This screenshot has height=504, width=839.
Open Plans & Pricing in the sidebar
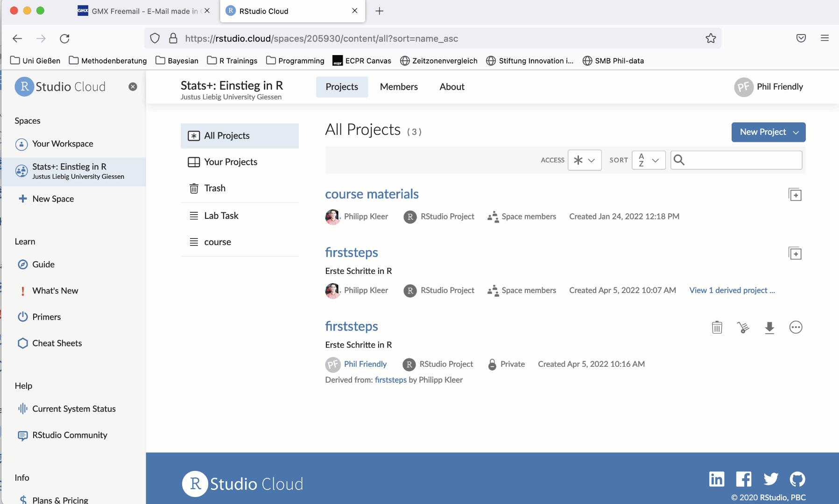tap(53, 500)
